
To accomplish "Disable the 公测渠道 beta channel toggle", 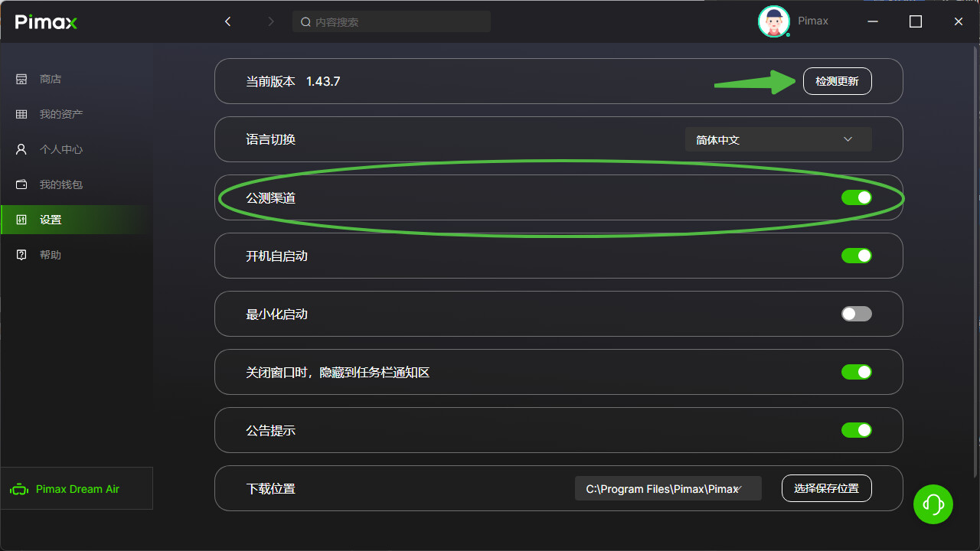I will [x=856, y=197].
